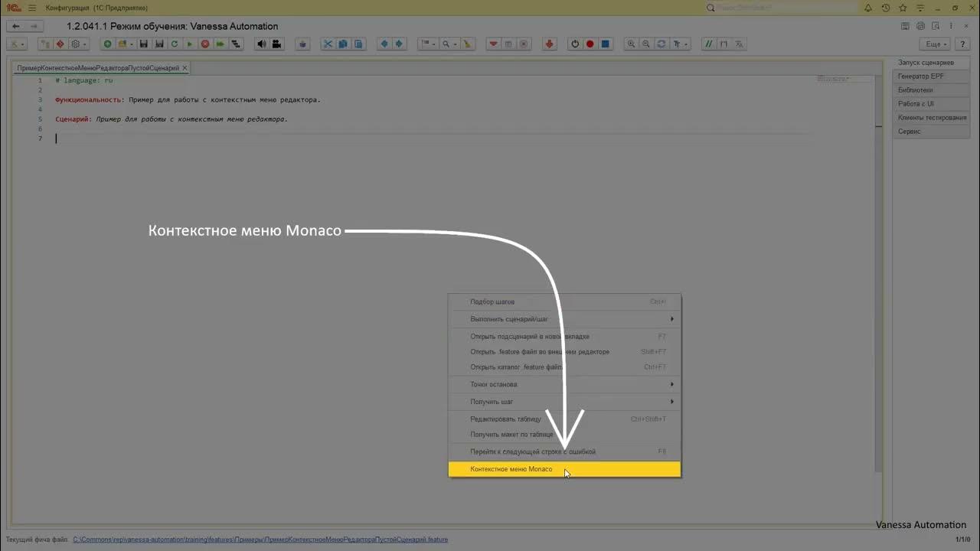Viewport: 980px width, 551px height.
Task: Open the text format dropdown
Action: pyautogui.click(x=680, y=44)
